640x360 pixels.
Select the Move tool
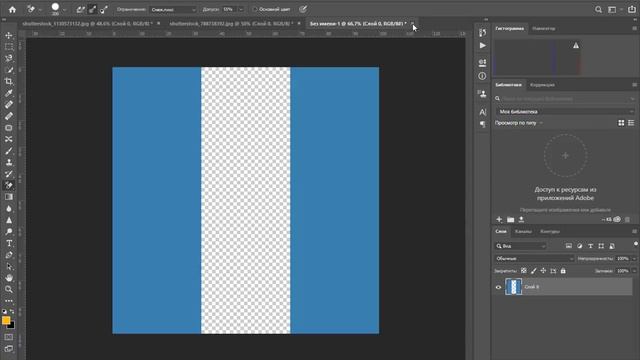(x=9, y=36)
